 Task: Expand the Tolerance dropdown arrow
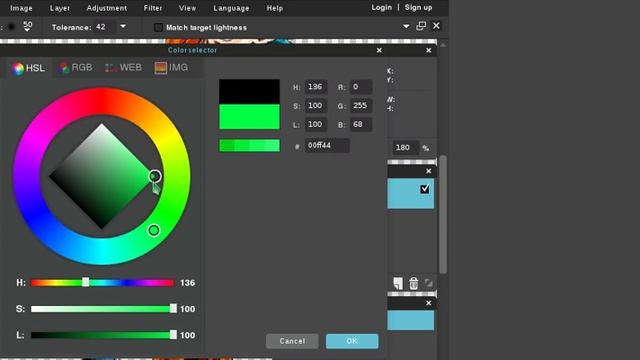coord(123,27)
